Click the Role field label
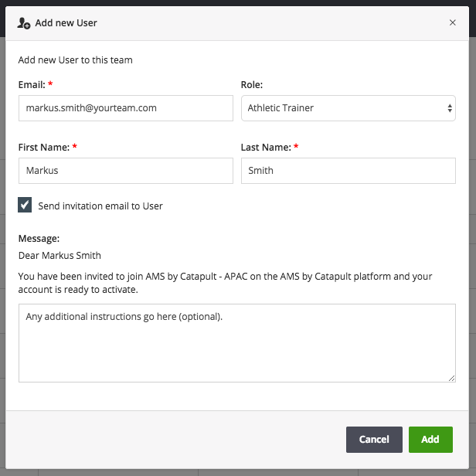Viewport: 476px width, 476px height. coord(252,85)
